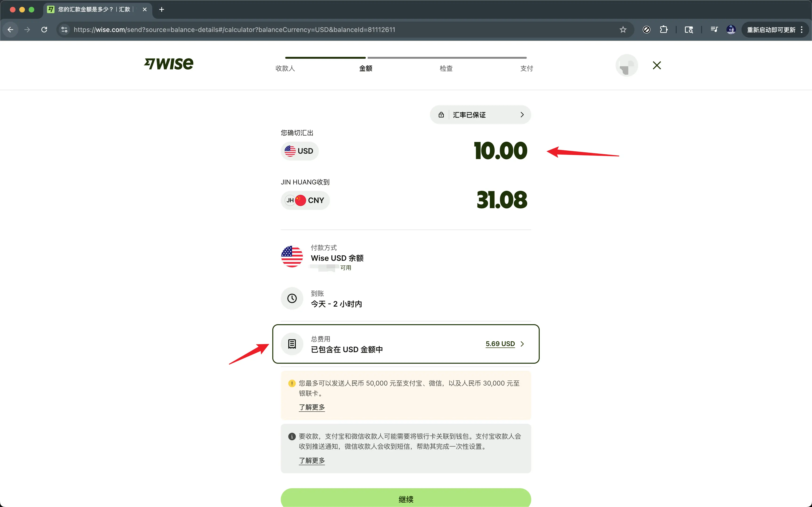Reload the page
The width and height of the screenshot is (812, 507).
point(44,30)
